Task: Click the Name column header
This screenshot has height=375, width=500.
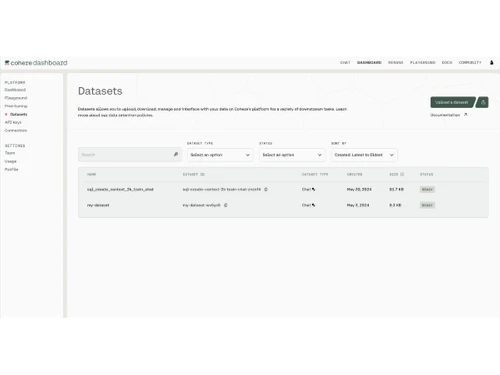Action: [x=91, y=174]
